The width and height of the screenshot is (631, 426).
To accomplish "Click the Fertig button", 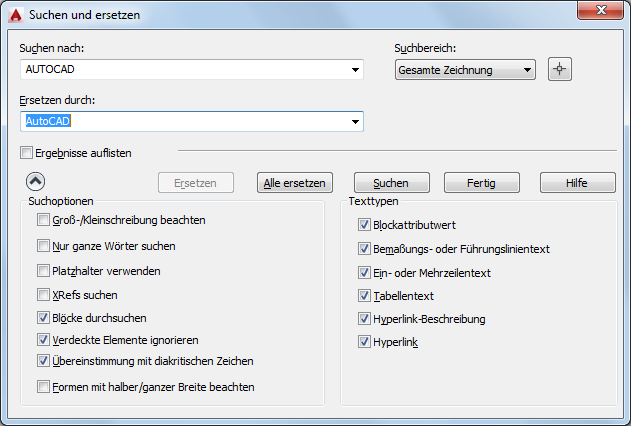I will pos(482,183).
